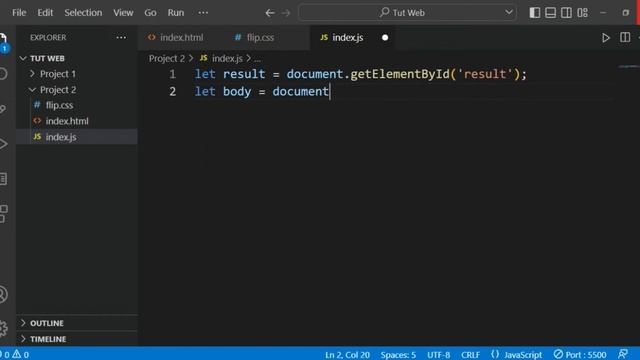
Task: Open the Explorer activity bar icon
Action: [x=3, y=40]
